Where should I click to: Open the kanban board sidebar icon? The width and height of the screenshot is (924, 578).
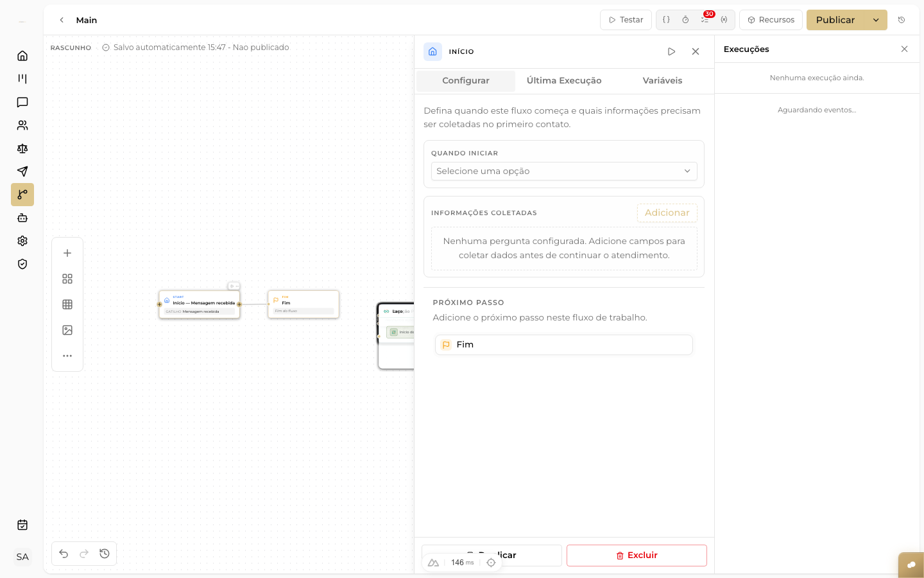pos(22,79)
